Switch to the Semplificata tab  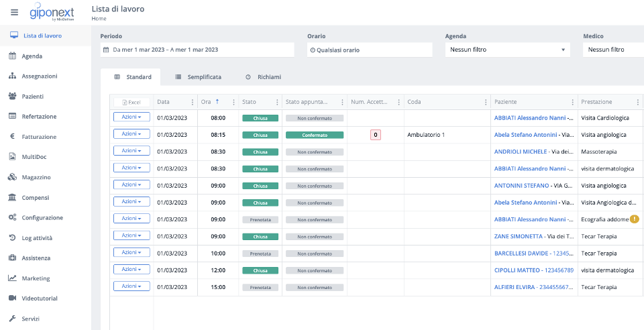(x=199, y=77)
